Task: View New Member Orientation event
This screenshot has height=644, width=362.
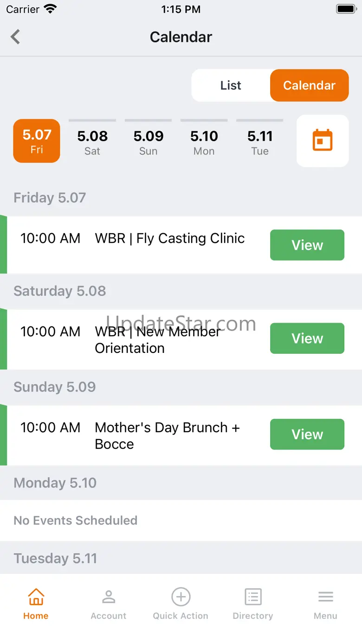Action: pos(307,338)
